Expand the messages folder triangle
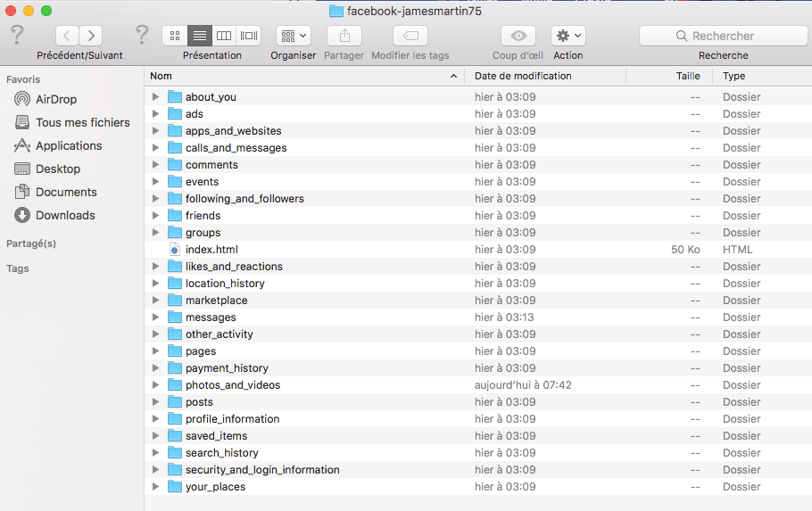812x511 pixels. 155,317
